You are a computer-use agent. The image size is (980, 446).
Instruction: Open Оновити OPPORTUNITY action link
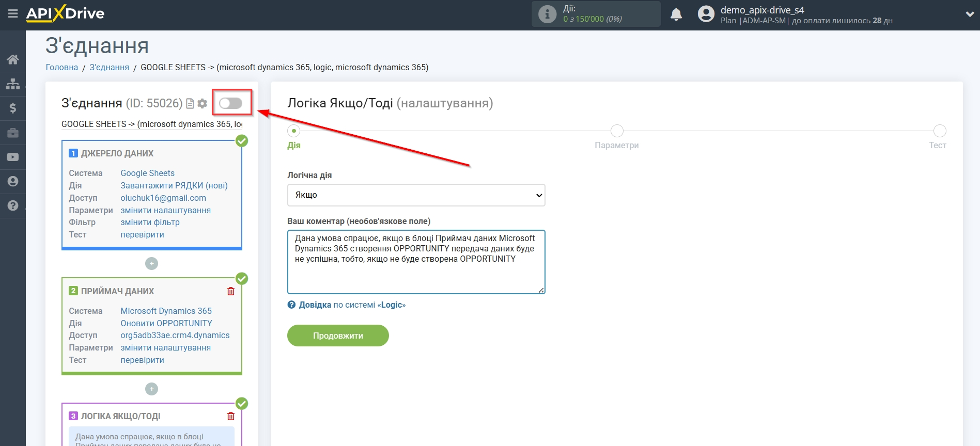(x=166, y=324)
